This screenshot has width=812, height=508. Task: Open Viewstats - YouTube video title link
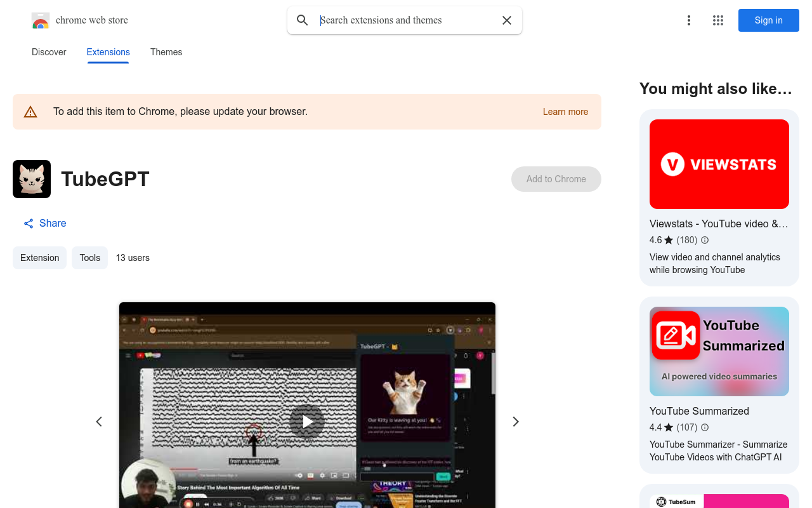tap(719, 224)
